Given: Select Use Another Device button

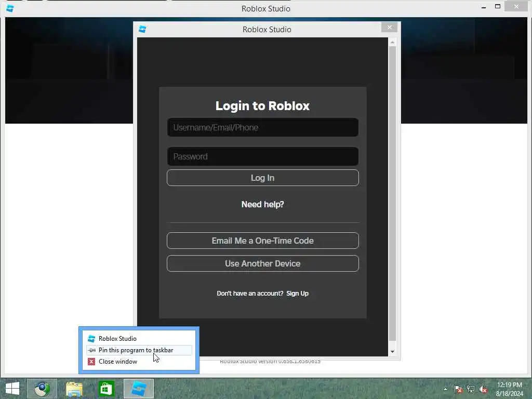Looking at the screenshot, I should coord(262,263).
